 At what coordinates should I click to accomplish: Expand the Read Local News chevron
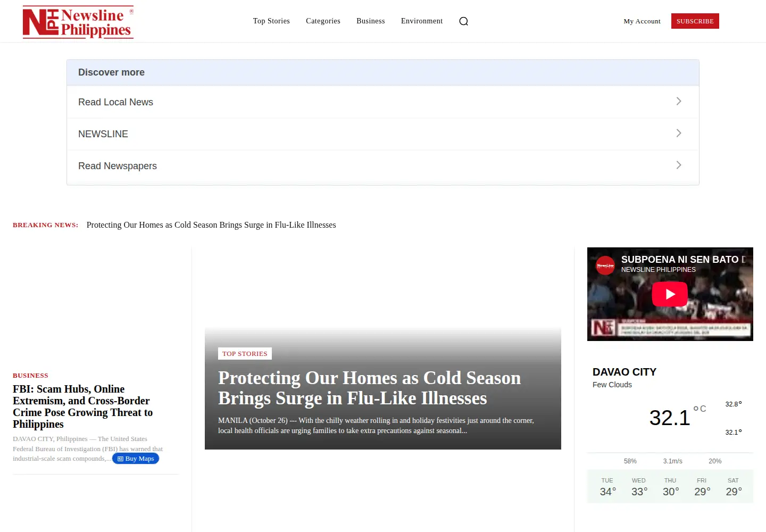678,101
